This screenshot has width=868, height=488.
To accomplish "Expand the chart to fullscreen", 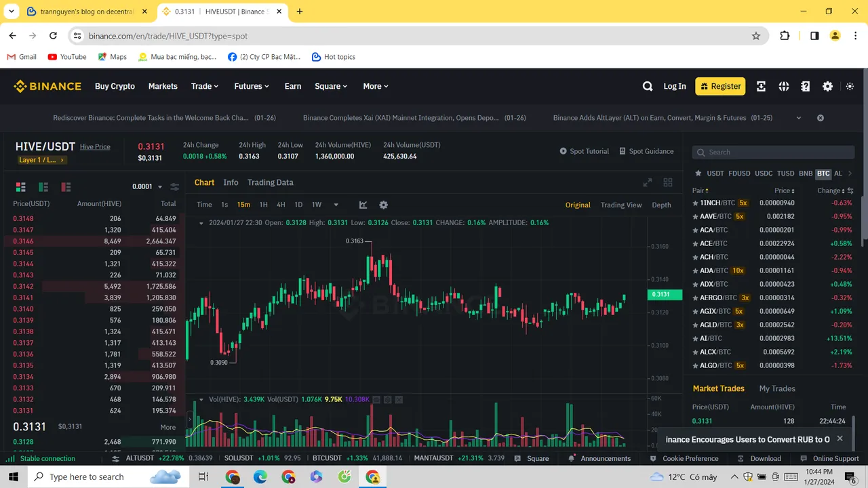I will click(x=648, y=182).
